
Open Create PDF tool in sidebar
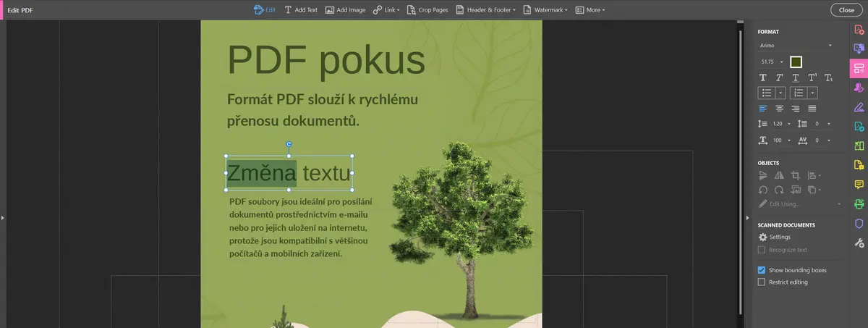click(859, 29)
